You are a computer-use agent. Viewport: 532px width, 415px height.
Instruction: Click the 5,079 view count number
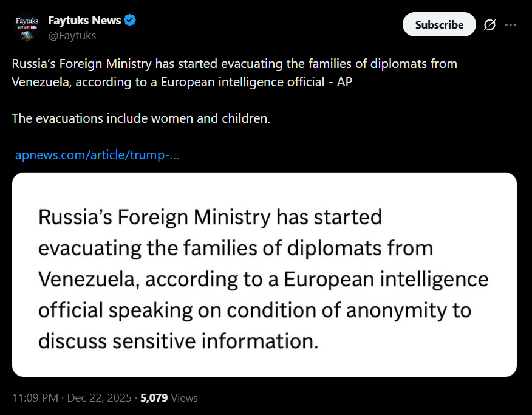(154, 398)
